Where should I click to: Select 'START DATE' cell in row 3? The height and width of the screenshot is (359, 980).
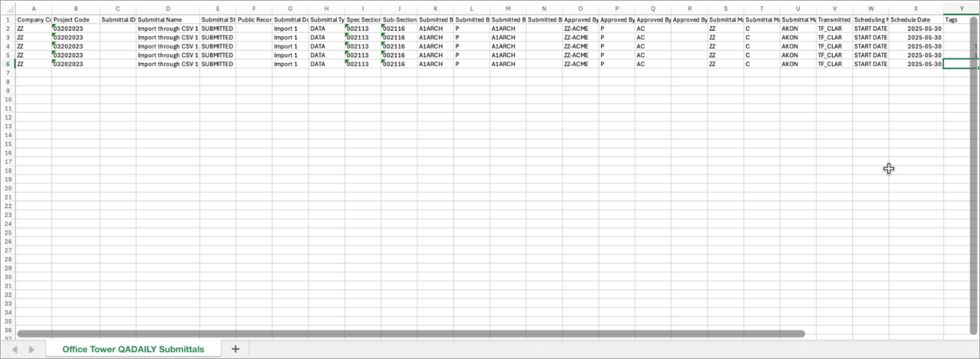[870, 38]
